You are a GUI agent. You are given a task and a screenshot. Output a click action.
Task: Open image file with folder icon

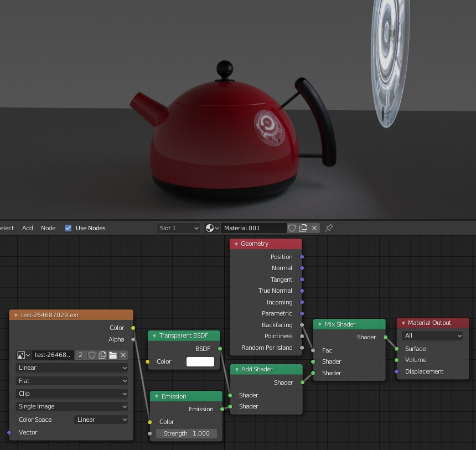point(113,355)
